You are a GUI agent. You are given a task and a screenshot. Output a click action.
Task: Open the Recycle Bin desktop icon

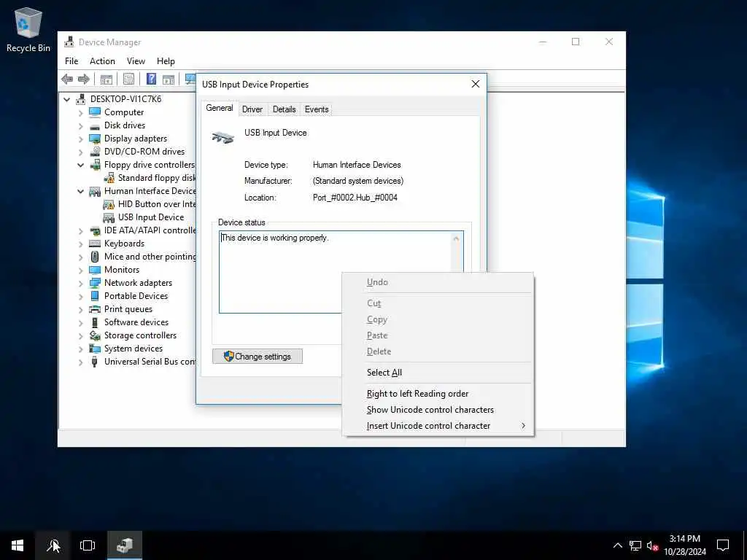tap(28, 29)
